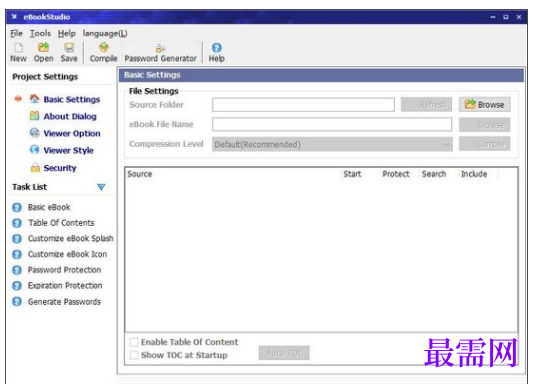Viewport: 536px width, 384px height.
Task: Click help icon next to Generate Passwords
Action: (17, 302)
